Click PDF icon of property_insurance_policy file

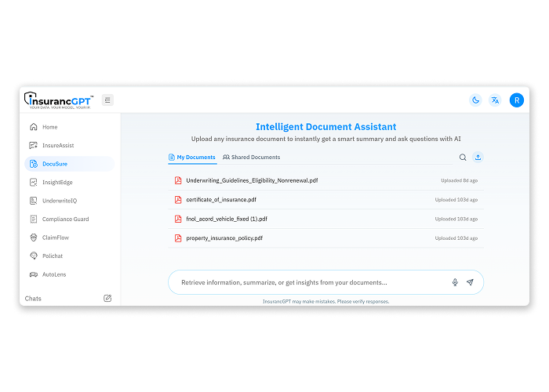click(x=178, y=238)
